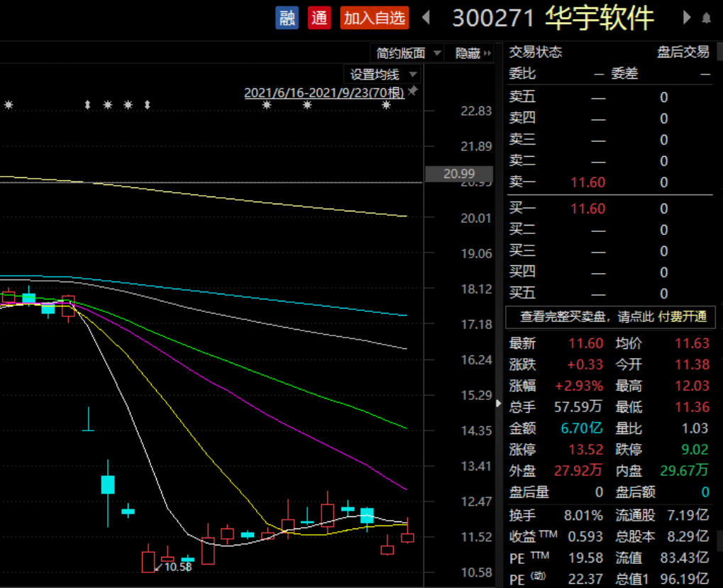The image size is (723, 588).
Task: Click the 20.99 price axis label
Action: 459,174
